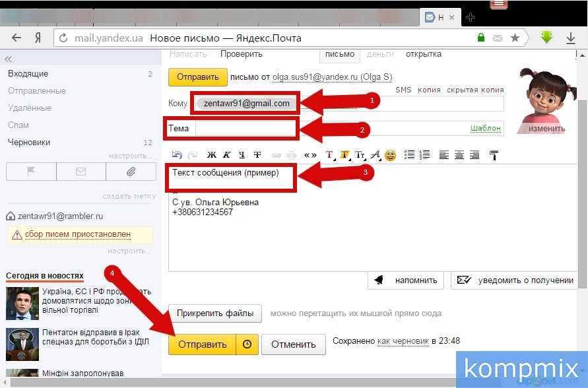This screenshot has width=588, height=388.
Task: Click создать метку link in sidebar
Action: click(129, 196)
